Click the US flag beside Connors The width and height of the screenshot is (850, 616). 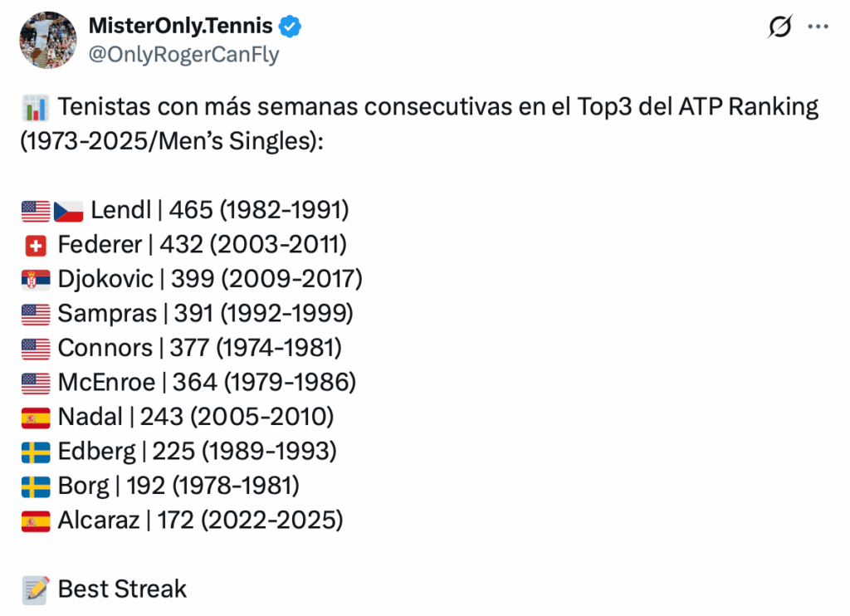point(36,349)
